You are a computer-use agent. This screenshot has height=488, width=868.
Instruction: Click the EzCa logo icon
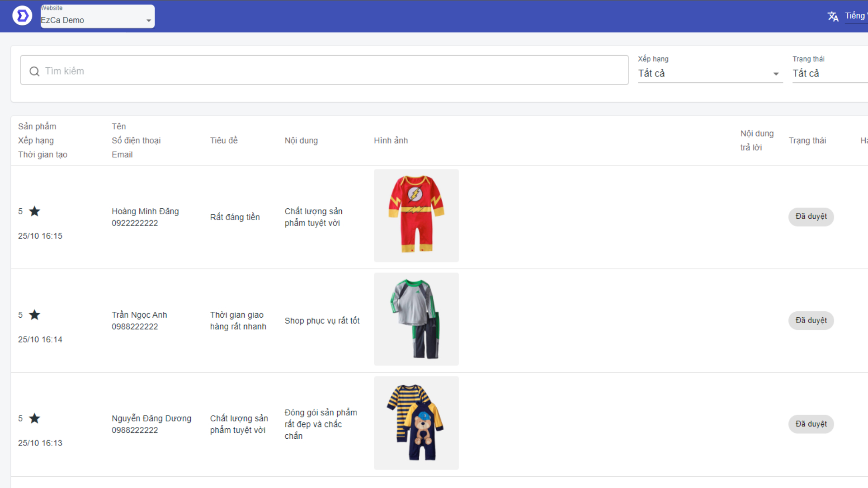click(x=22, y=16)
